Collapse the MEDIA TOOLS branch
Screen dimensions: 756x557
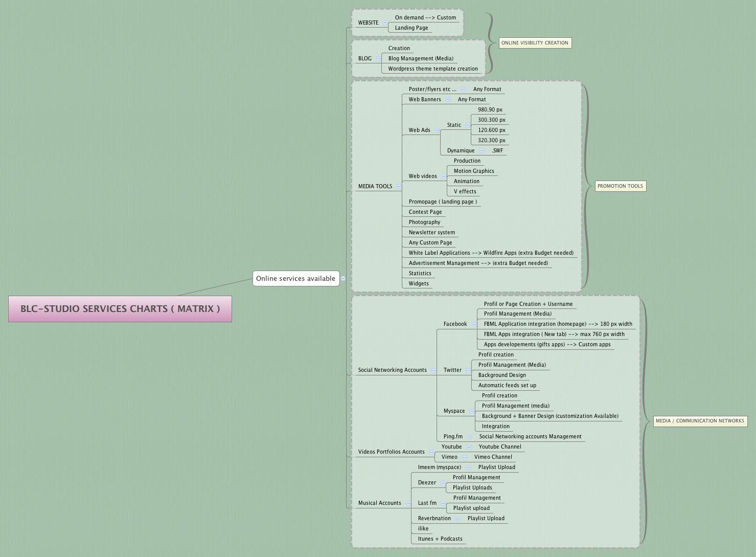[x=399, y=186]
